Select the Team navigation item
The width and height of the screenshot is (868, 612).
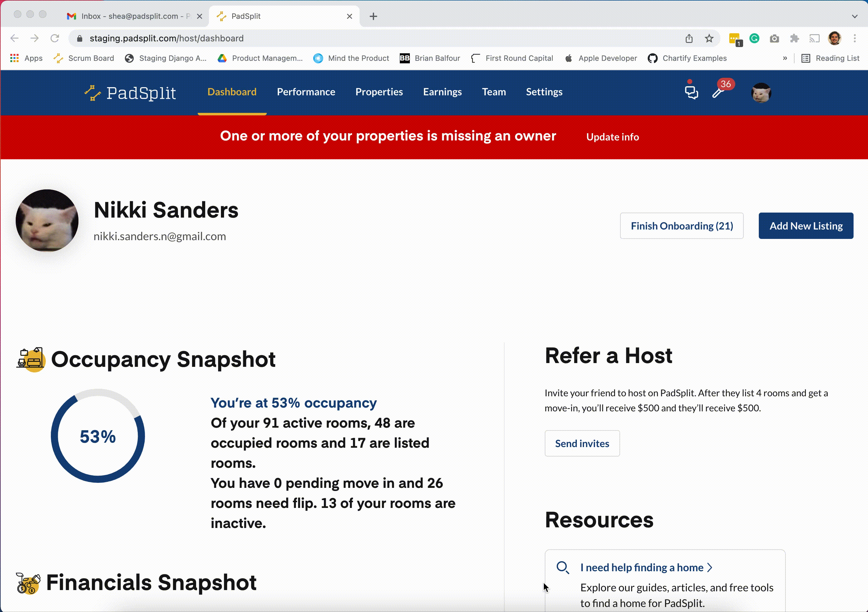tap(494, 92)
